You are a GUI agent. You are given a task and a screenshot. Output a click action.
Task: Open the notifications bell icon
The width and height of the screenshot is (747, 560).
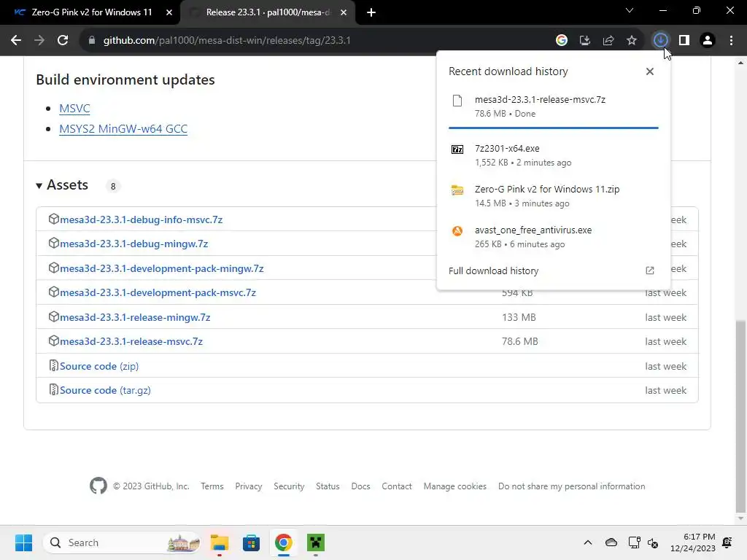727,542
